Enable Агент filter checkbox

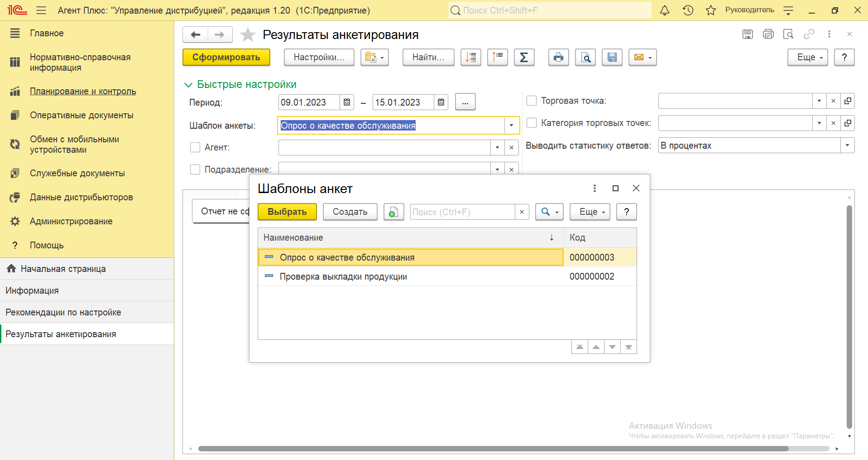point(195,147)
